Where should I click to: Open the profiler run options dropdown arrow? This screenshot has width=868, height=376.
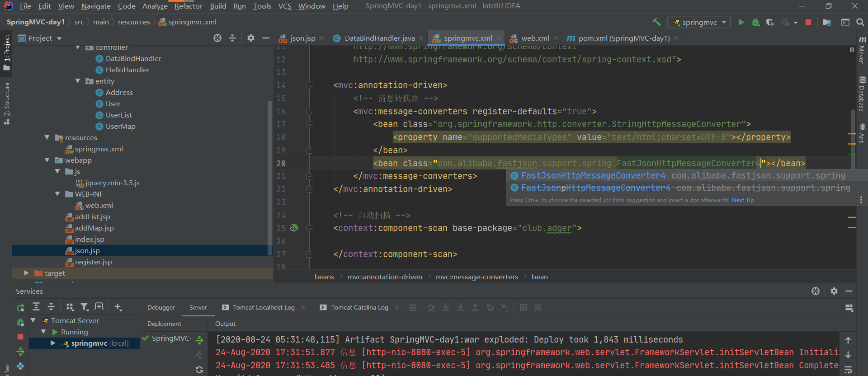point(796,22)
